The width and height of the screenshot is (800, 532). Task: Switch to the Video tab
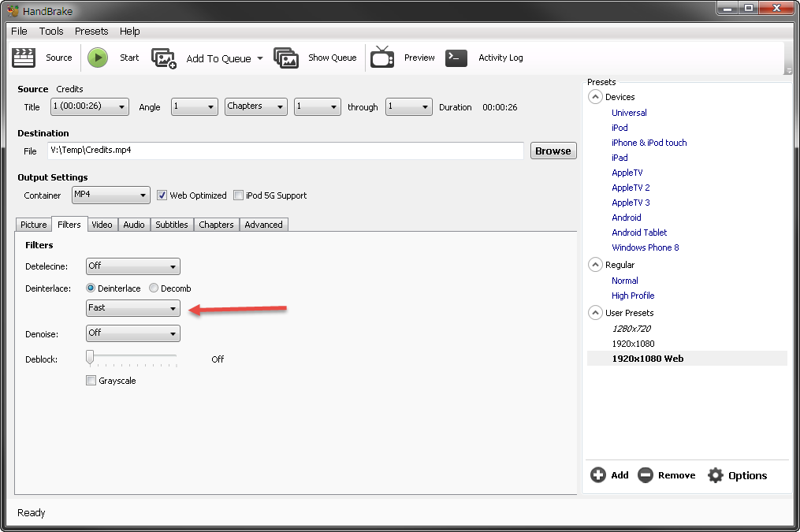pos(102,225)
